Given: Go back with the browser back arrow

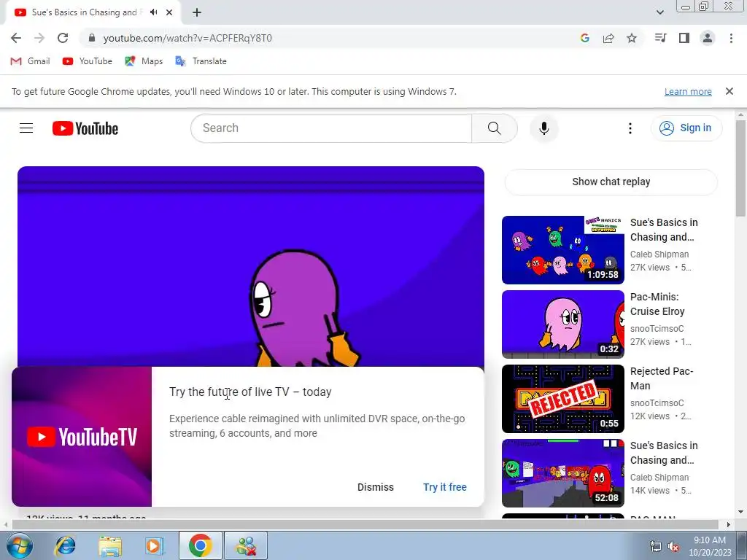Looking at the screenshot, I should [16, 38].
